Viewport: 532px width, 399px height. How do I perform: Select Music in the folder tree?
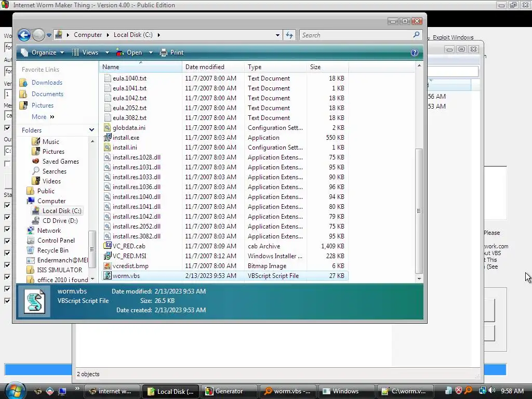click(x=50, y=142)
